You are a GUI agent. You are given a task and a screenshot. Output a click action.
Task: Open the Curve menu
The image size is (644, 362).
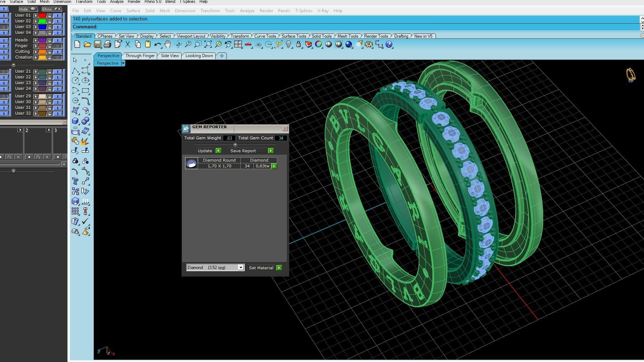[x=116, y=11]
